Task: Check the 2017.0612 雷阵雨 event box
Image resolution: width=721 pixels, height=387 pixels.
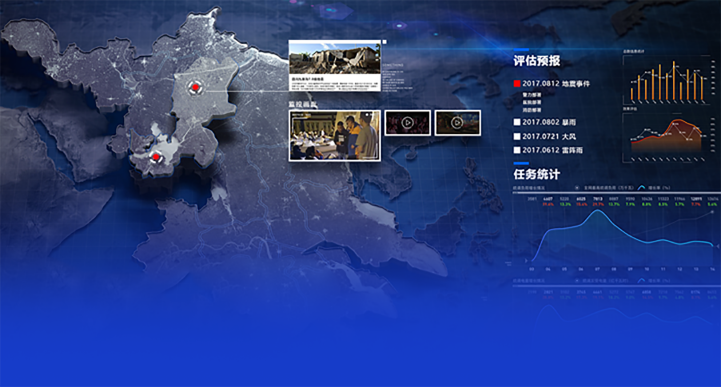Action: point(517,150)
